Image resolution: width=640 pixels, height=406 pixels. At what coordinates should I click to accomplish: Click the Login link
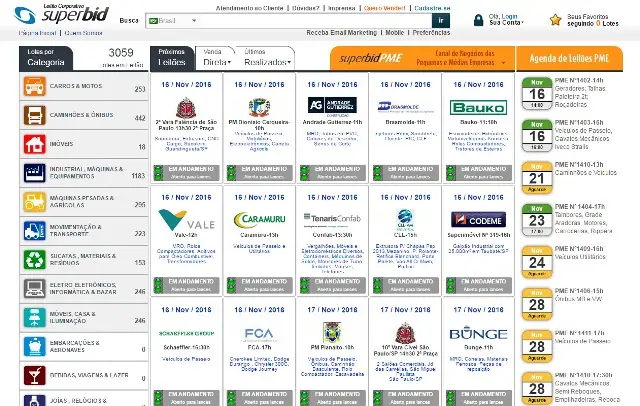point(509,17)
